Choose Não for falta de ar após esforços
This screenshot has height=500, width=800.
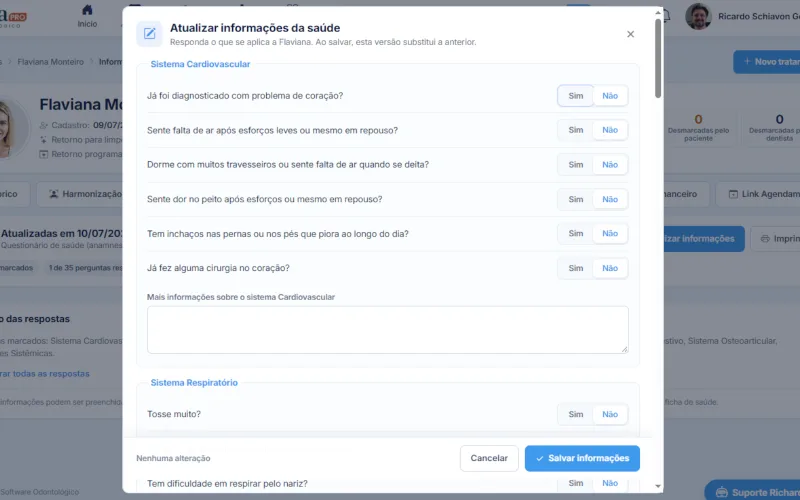(610, 130)
